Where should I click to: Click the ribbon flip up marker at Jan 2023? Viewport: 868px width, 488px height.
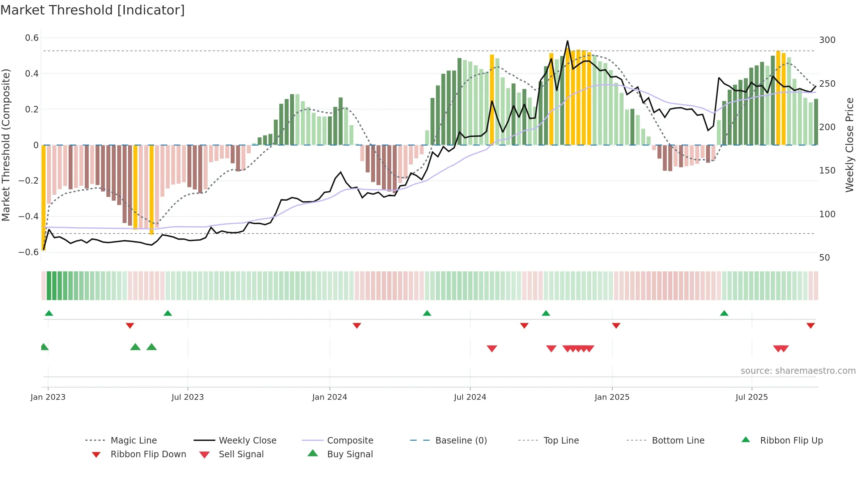pyautogui.click(x=49, y=313)
